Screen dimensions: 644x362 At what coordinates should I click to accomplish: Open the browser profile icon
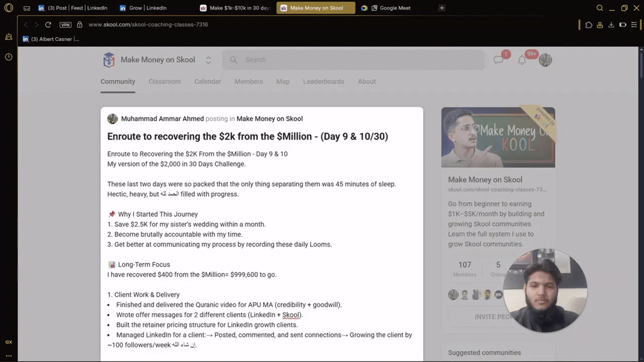click(599, 25)
